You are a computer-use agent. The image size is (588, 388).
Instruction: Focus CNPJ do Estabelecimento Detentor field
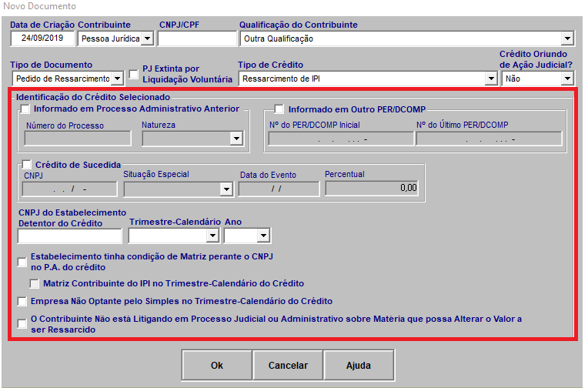pyautogui.click(x=70, y=236)
